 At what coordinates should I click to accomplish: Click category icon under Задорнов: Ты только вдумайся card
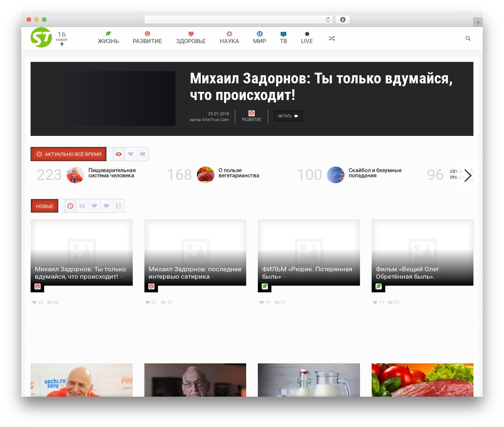click(37, 286)
